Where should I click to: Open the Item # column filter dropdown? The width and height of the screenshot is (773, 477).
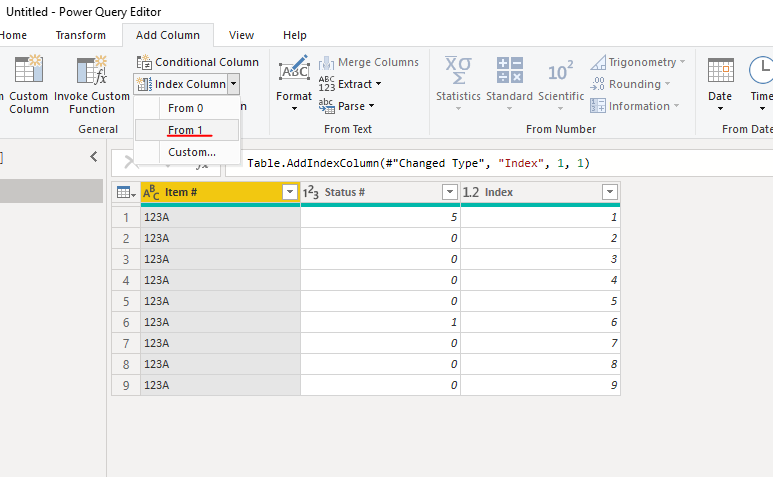[x=290, y=192]
